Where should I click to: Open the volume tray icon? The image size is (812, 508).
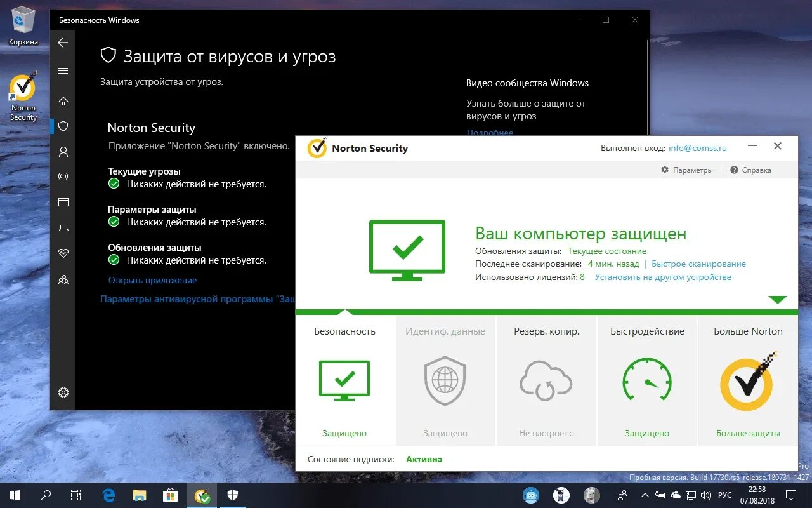click(x=705, y=495)
